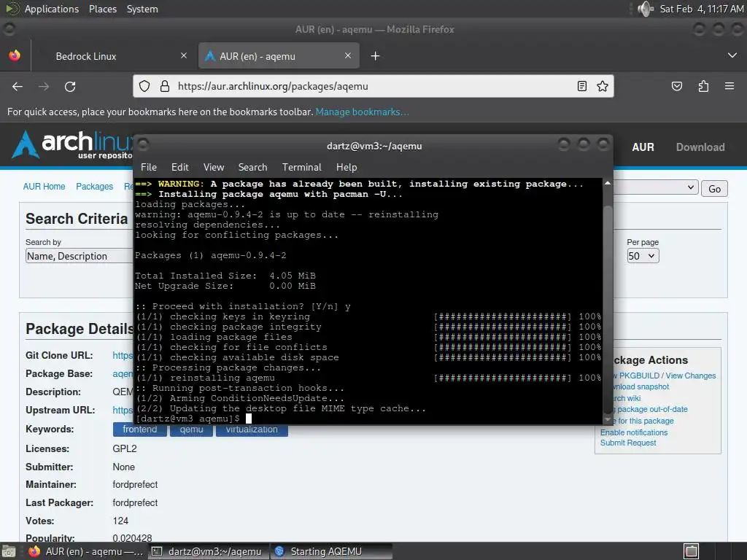
Task: Reload the page in Firefox
Action: [x=70, y=86]
